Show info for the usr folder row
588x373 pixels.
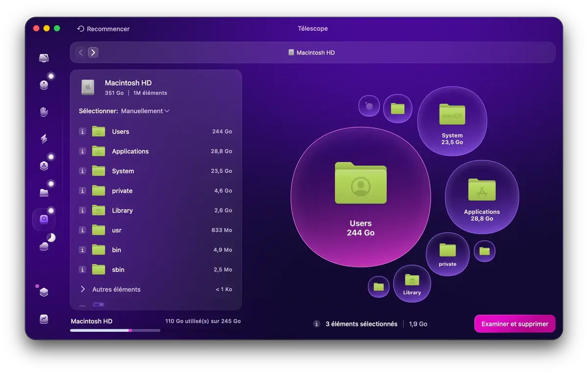(82, 230)
